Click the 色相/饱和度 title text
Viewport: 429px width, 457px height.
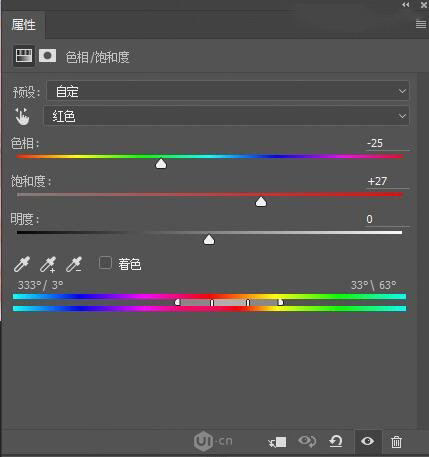click(97, 57)
